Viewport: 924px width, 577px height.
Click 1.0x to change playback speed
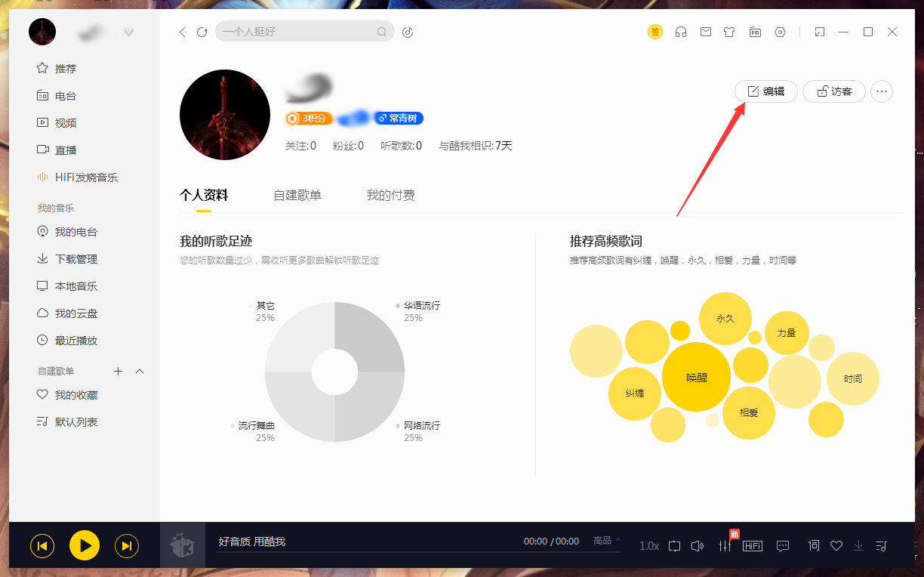648,545
